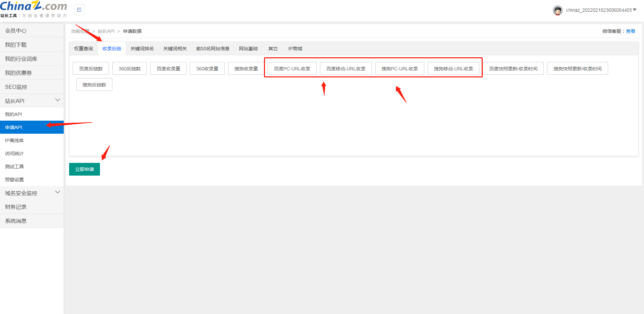Click the username chinaz_2022021823606084405

click(599, 10)
